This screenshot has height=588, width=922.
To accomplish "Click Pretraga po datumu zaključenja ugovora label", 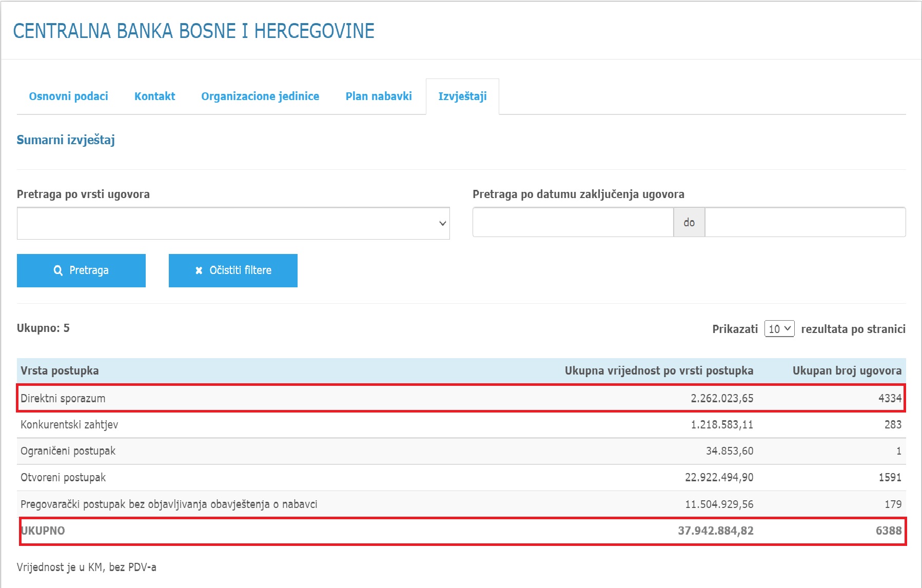I will [578, 194].
